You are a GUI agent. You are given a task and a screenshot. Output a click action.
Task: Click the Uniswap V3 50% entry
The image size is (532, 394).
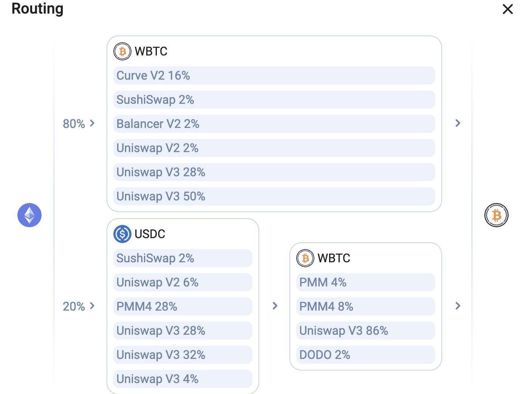pyautogui.click(x=274, y=196)
